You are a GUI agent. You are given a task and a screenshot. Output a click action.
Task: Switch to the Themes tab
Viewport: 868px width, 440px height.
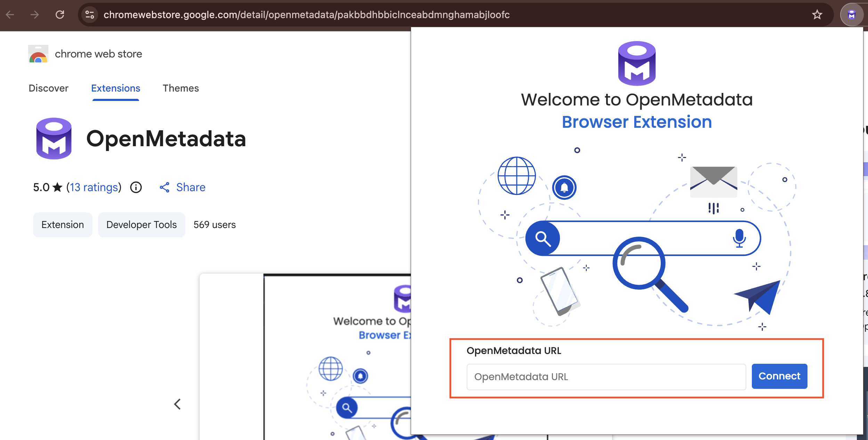pos(181,88)
